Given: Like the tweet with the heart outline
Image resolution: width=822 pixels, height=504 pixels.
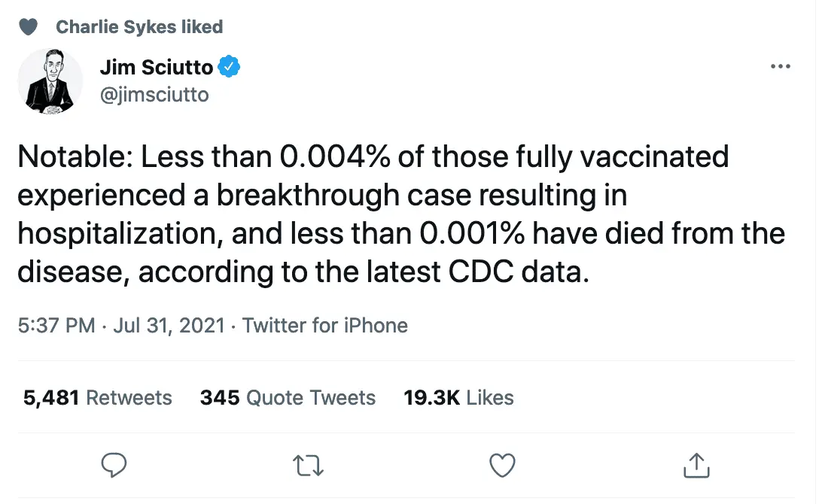Looking at the screenshot, I should (x=502, y=466).
